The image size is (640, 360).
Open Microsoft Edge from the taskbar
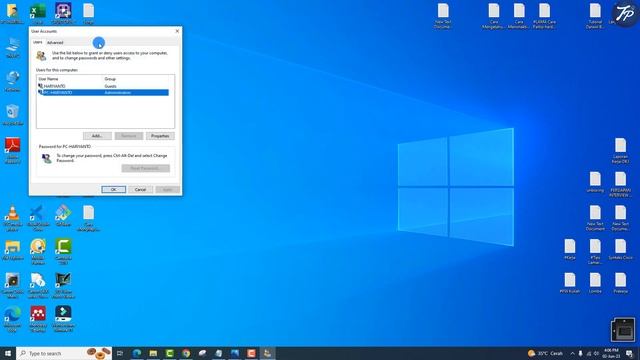pos(137,353)
